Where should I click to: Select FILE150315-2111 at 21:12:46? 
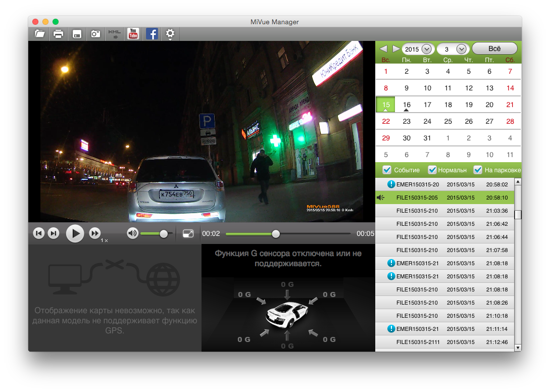click(x=445, y=342)
